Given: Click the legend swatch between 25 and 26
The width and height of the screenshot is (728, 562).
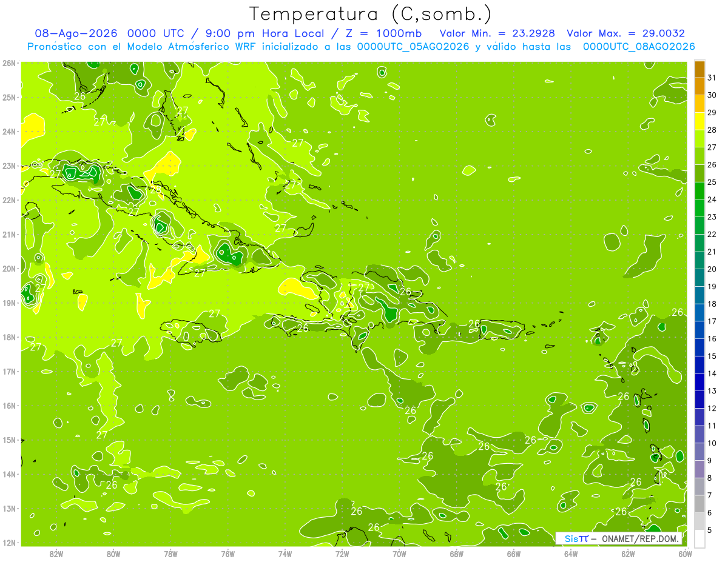Looking at the screenshot, I should (x=699, y=173).
